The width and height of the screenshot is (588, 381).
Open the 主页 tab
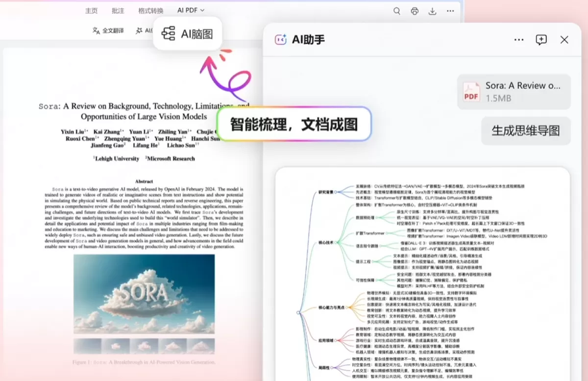[91, 11]
